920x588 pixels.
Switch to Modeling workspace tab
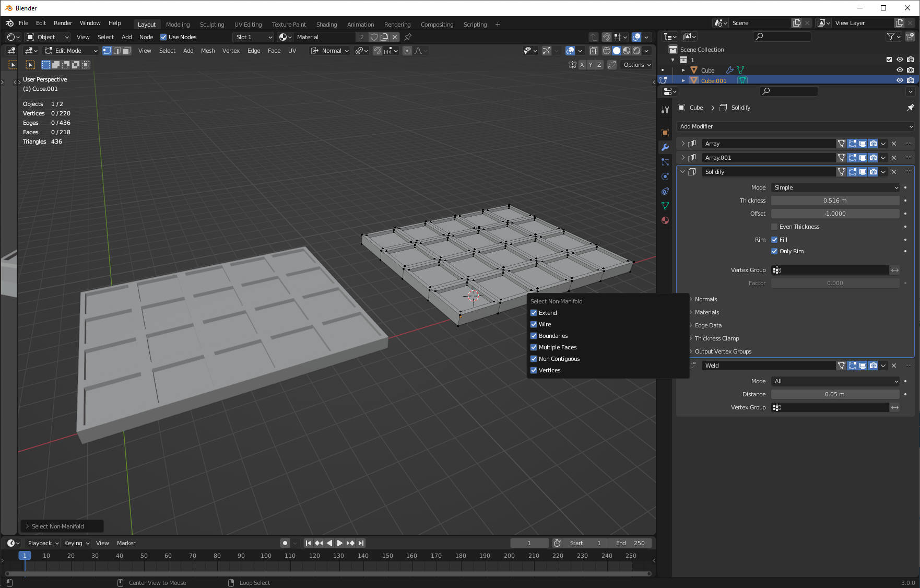pos(178,25)
